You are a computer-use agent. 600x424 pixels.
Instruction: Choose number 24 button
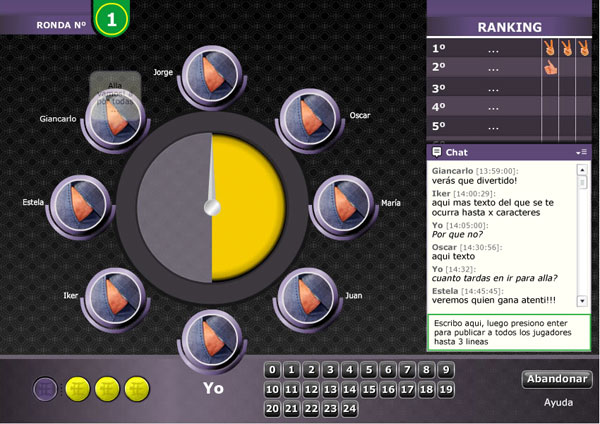(x=349, y=408)
